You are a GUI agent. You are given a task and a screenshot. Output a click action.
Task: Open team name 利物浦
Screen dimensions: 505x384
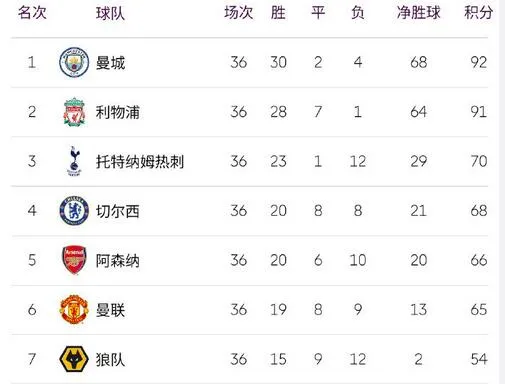118,112
